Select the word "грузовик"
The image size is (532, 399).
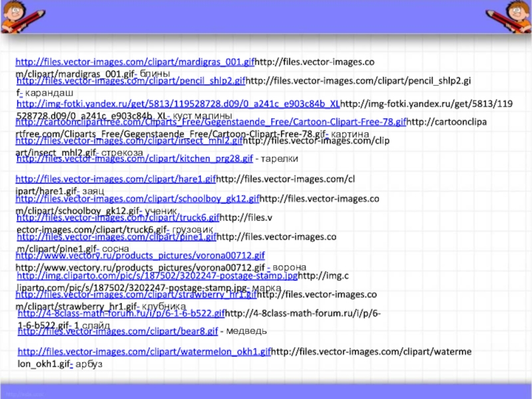click(x=193, y=229)
